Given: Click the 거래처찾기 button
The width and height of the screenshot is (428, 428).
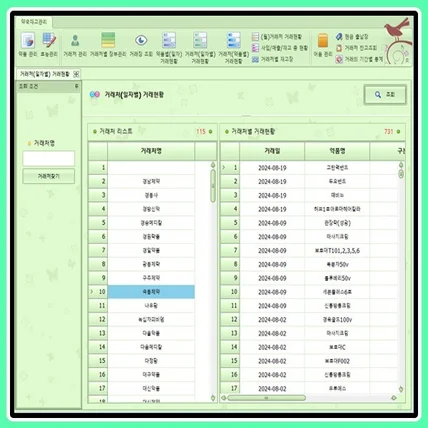Looking at the screenshot, I should 49,176.
